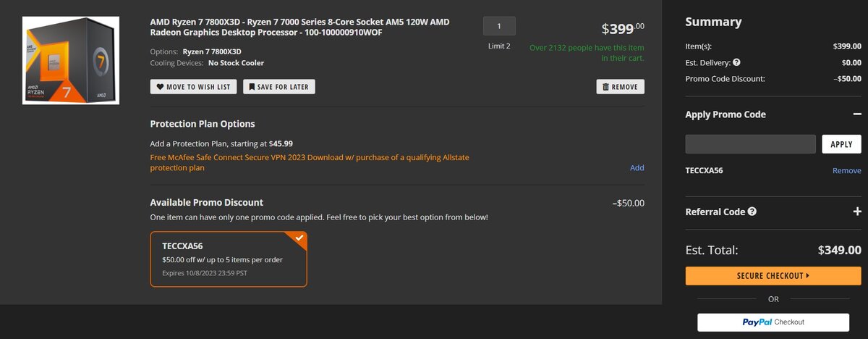Viewport: 868px width, 339px height.
Task: Click the Promo Code Discount -$50.00 value
Action: (x=847, y=79)
